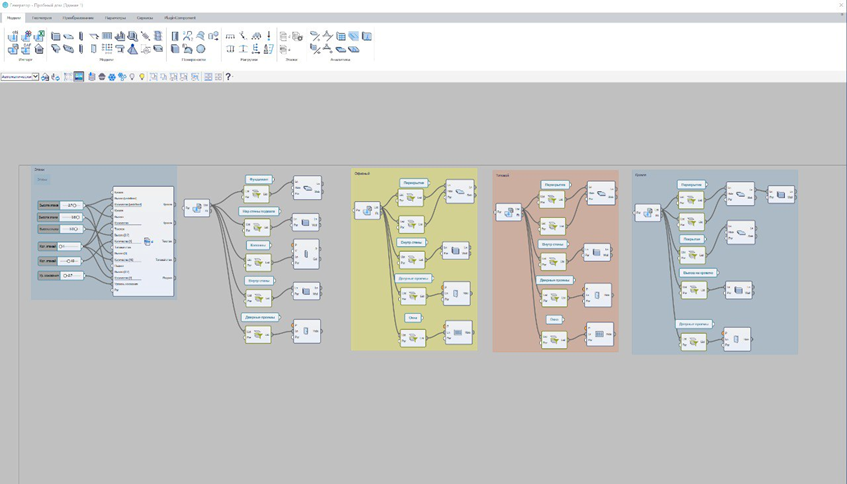Click the buildings model icon
The image size is (847, 484).
click(120, 36)
